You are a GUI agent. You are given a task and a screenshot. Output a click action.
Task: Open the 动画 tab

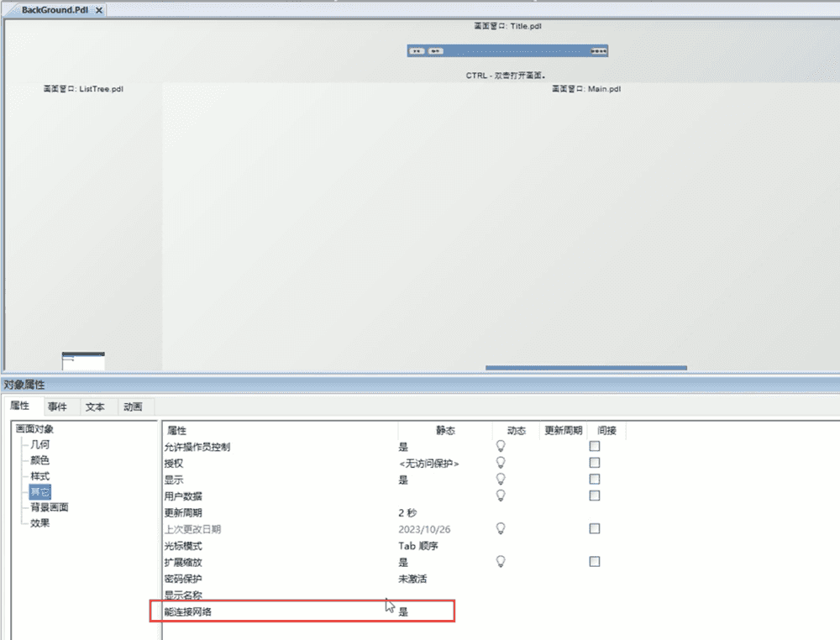coord(133,407)
